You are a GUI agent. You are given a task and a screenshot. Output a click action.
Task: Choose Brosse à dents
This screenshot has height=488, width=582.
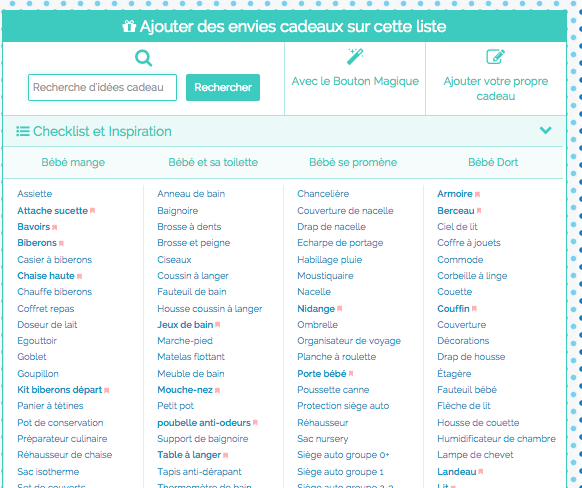[189, 227]
